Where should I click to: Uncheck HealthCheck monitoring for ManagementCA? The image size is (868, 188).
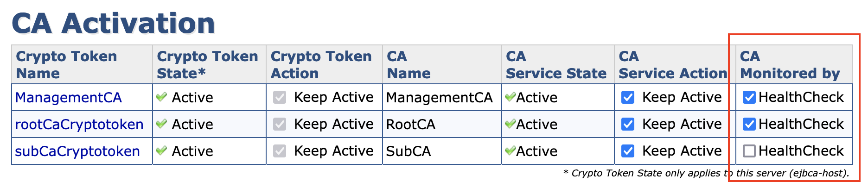(749, 97)
